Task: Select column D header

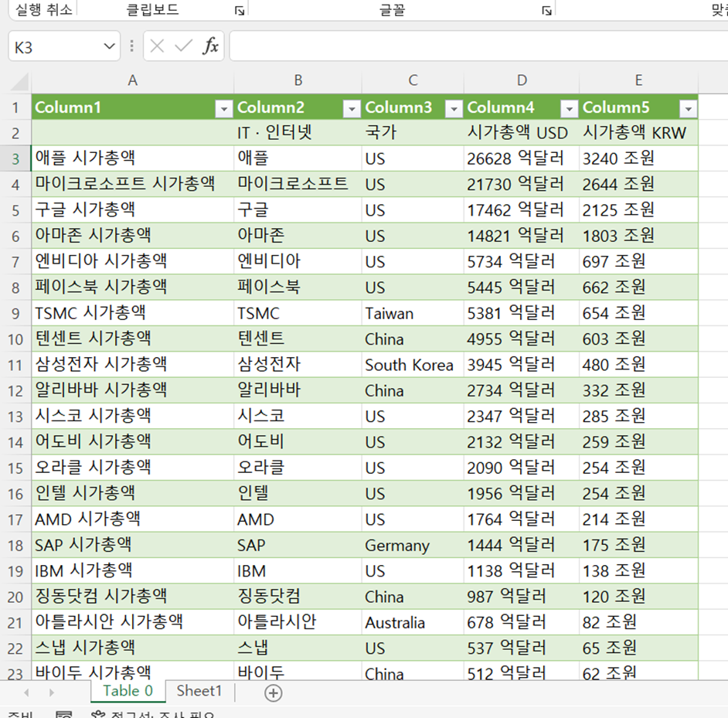Action: (522, 81)
